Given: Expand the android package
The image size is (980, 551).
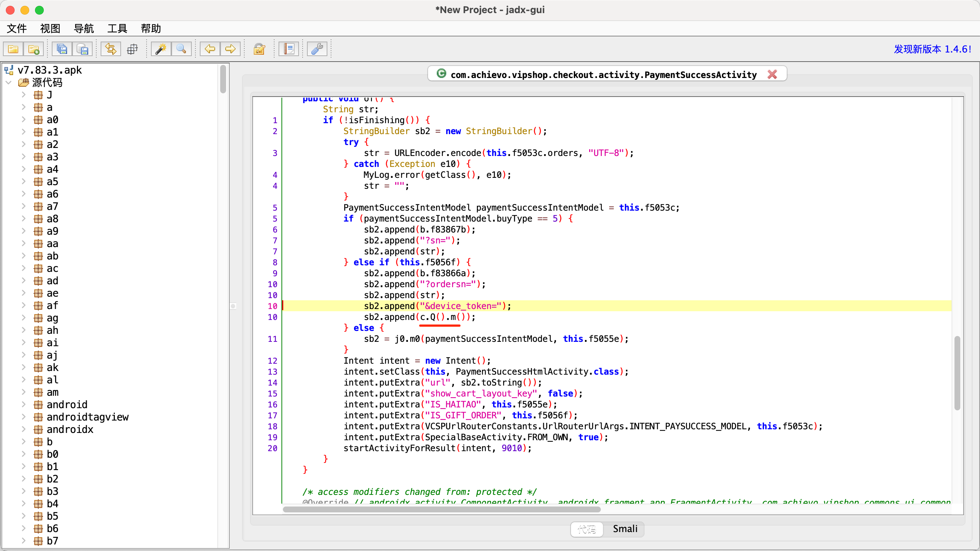Looking at the screenshot, I should (24, 404).
